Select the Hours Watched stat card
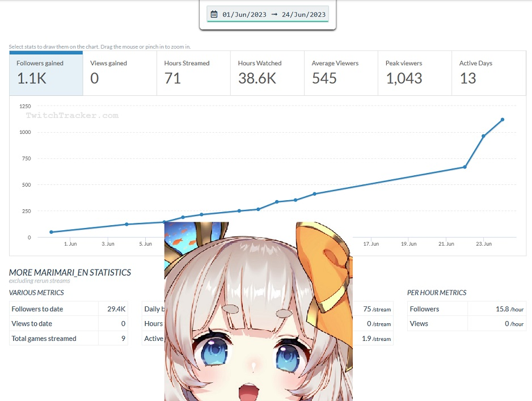 point(267,73)
